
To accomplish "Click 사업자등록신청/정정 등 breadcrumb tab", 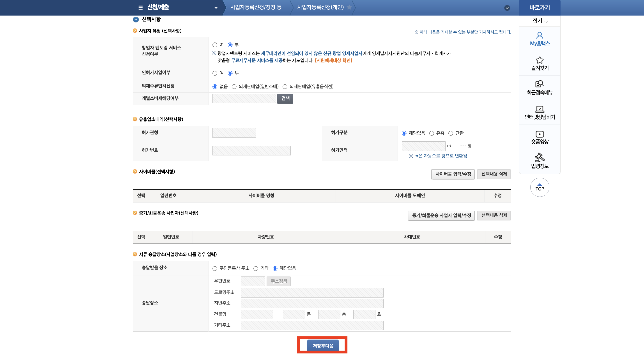I will click(256, 7).
